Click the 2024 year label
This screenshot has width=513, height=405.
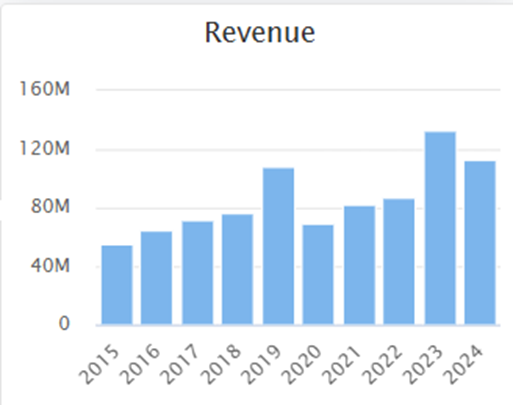click(462, 365)
